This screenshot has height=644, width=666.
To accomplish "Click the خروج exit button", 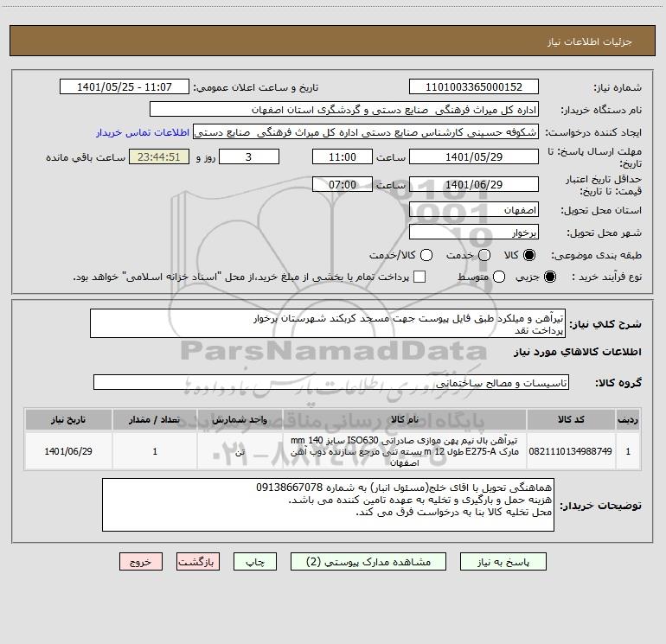I will coord(141,562).
